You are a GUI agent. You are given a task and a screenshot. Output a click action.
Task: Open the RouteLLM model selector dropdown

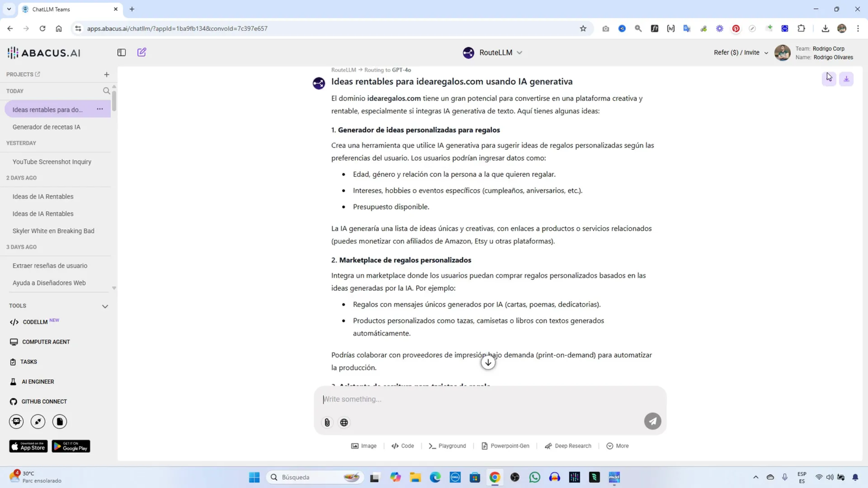(x=519, y=52)
